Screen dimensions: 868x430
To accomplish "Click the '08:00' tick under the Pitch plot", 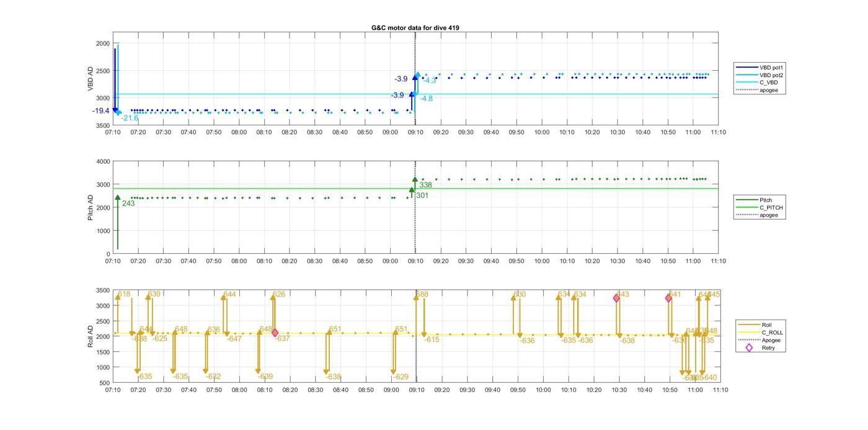I will tap(239, 261).
